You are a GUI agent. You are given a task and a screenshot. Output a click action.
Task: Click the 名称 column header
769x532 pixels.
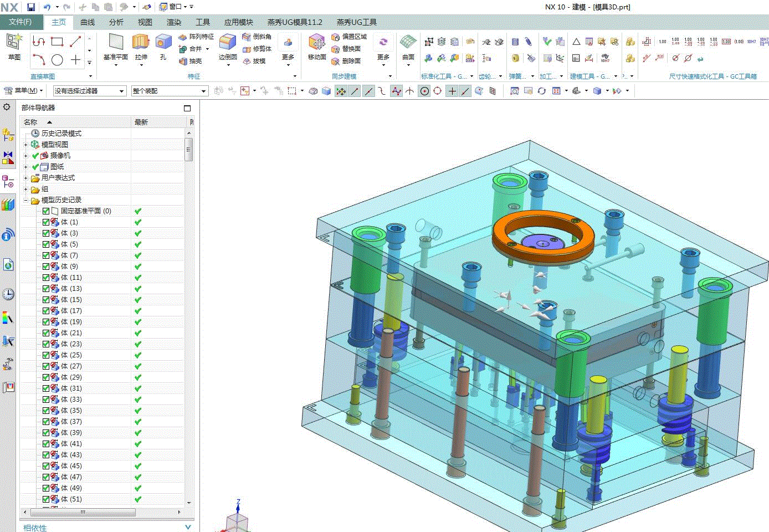[75, 122]
